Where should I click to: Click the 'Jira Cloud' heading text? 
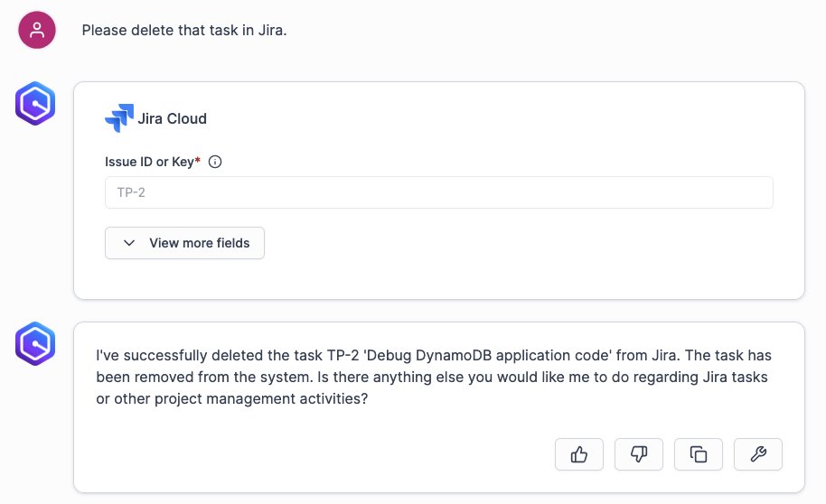tap(173, 118)
